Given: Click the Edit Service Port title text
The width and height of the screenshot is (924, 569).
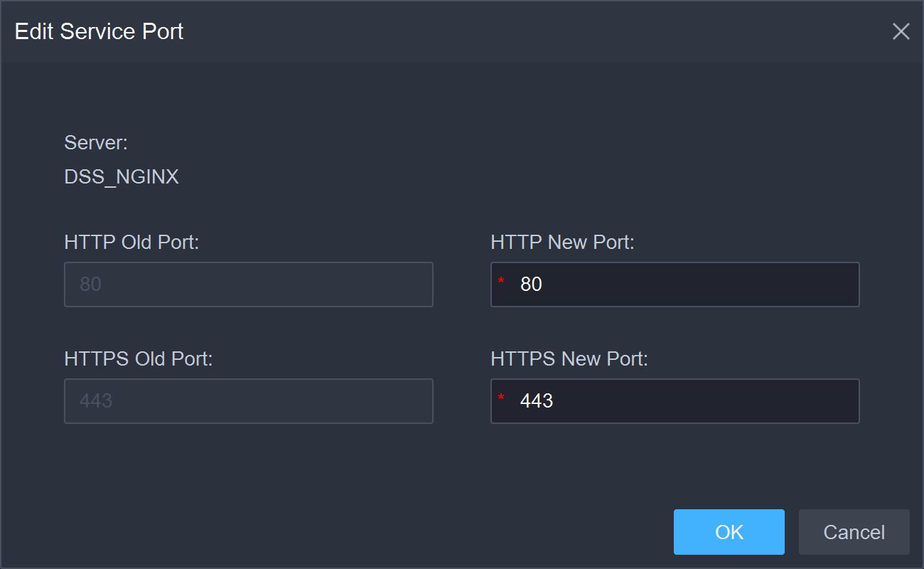Looking at the screenshot, I should [99, 31].
